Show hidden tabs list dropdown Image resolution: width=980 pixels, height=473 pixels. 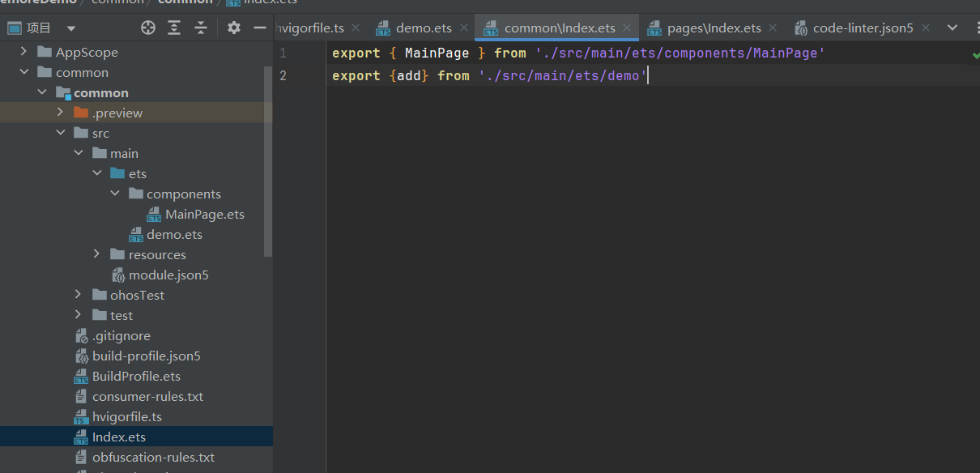click(952, 28)
